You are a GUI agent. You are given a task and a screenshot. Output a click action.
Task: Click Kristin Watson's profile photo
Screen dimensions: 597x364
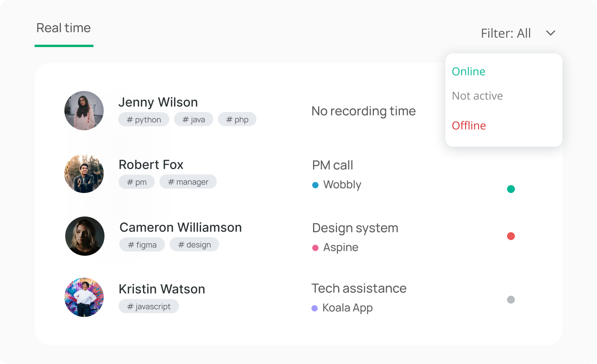pos(84,297)
